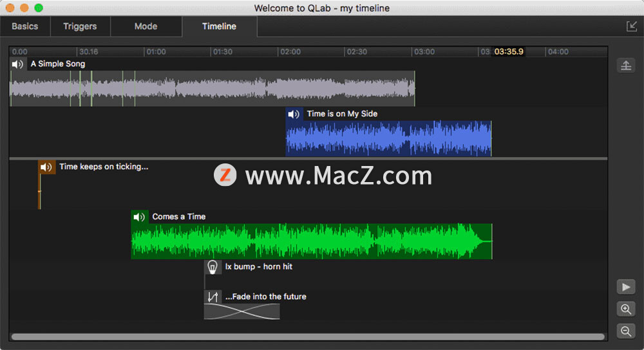Click the 03:35.9 playhead time marker

point(509,51)
